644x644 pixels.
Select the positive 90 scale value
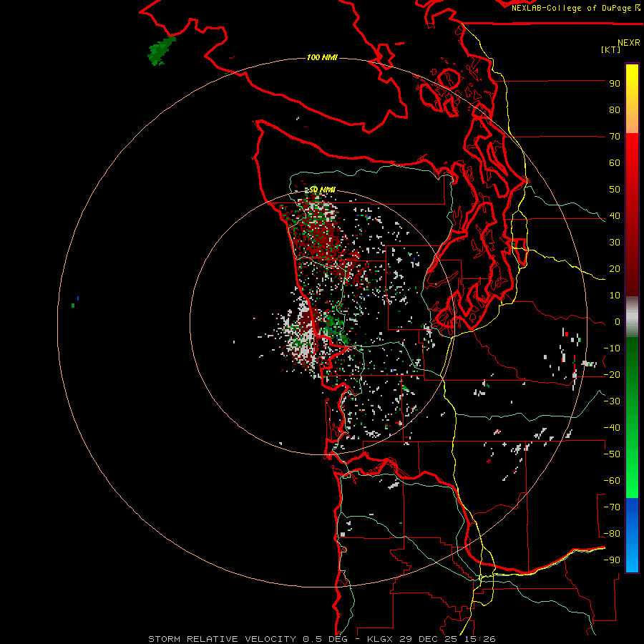(x=615, y=84)
